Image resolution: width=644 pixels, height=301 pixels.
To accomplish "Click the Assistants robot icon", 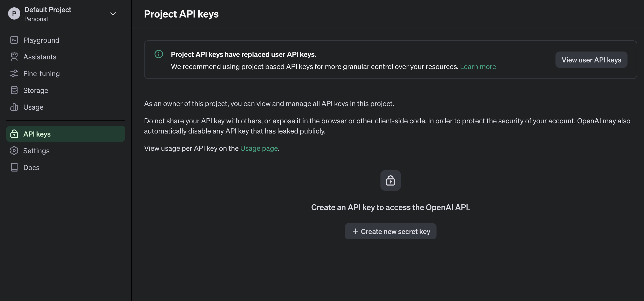I will [14, 57].
